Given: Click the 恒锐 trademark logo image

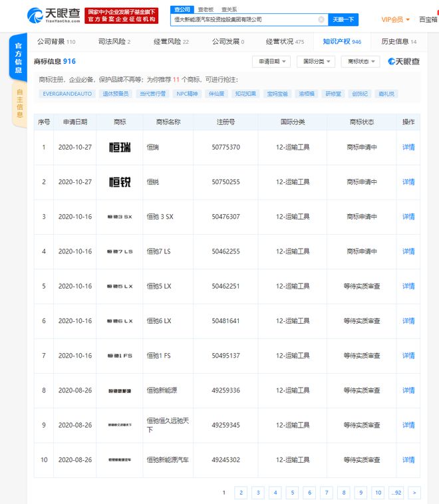Looking at the screenshot, I should (x=120, y=182).
